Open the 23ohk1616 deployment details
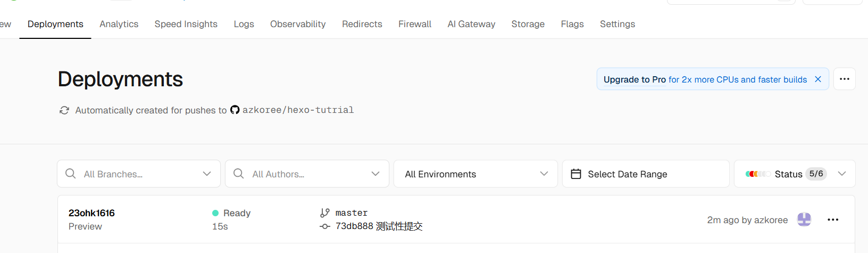Image resolution: width=868 pixels, height=253 pixels. [x=91, y=213]
